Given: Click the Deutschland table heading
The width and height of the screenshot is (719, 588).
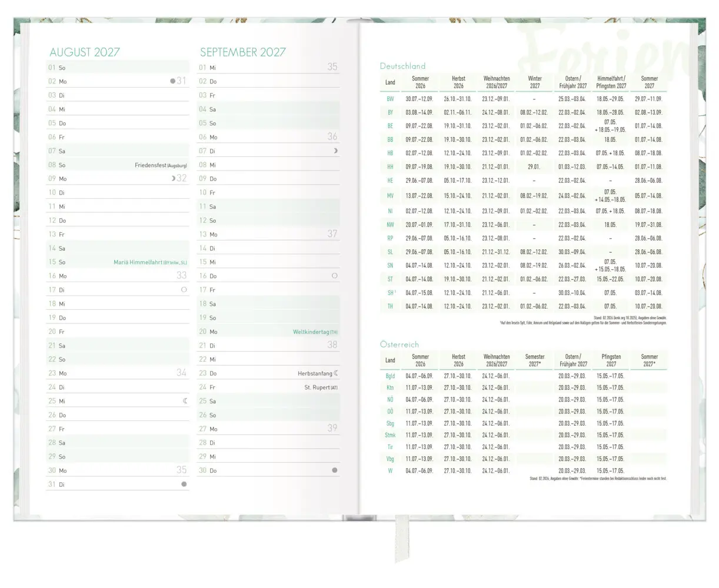Looking at the screenshot, I should (x=402, y=66).
